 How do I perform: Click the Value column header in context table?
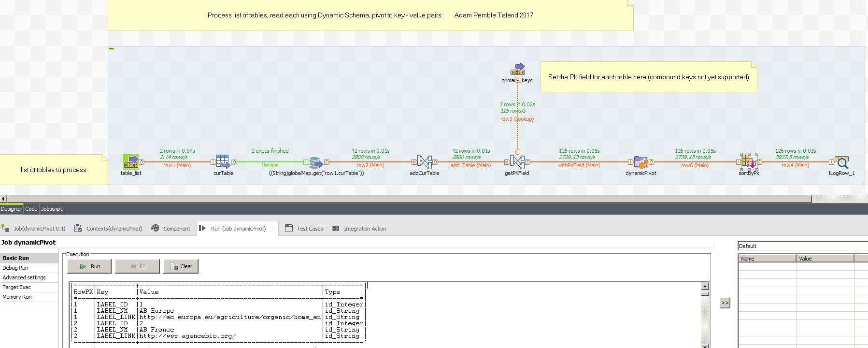coord(825,259)
